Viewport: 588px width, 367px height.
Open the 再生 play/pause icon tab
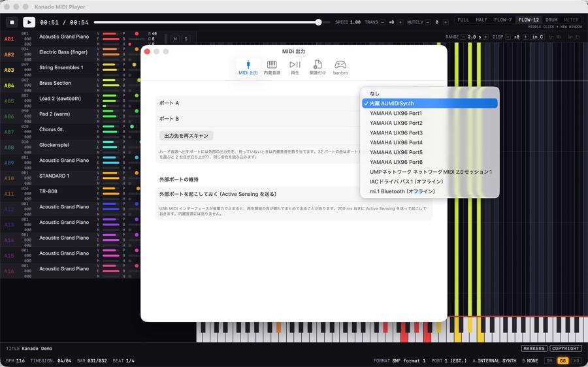pos(295,67)
